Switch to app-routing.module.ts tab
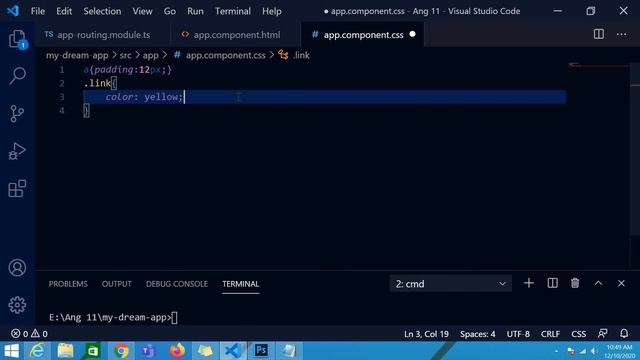The width and height of the screenshot is (640, 360). tap(103, 35)
